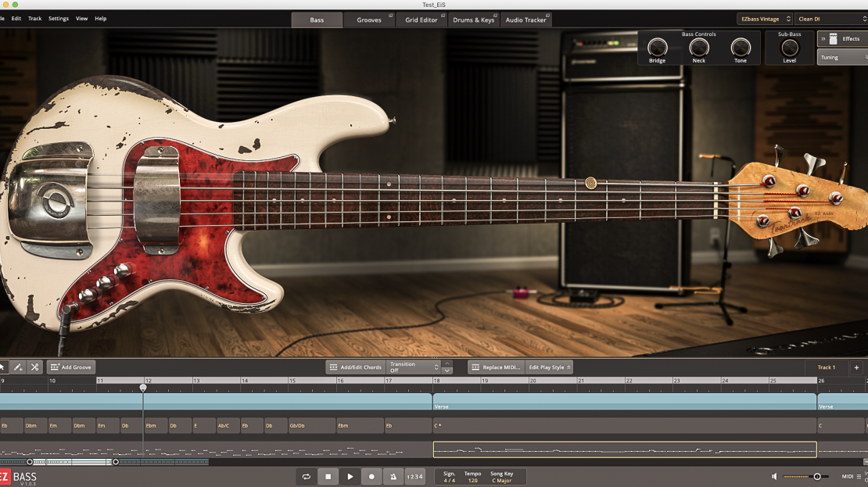Select the Gb/Db chord block
Viewport: 868px width, 487px height.
(310, 425)
